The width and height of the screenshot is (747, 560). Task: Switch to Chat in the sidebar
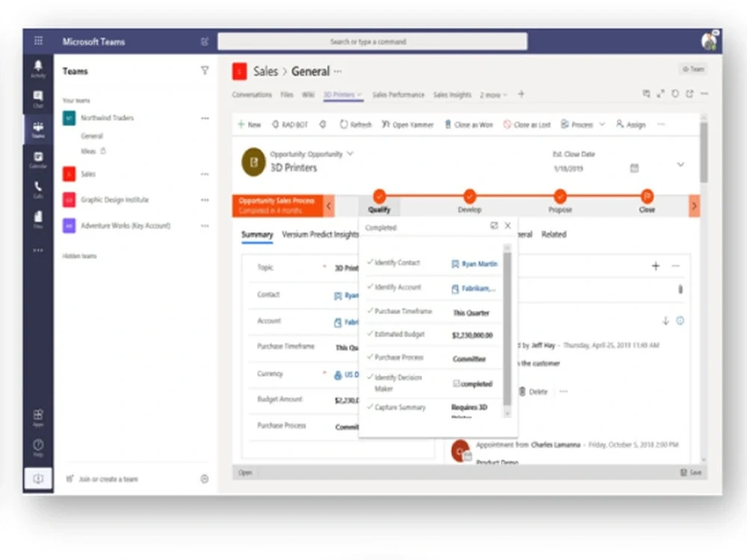[38, 97]
